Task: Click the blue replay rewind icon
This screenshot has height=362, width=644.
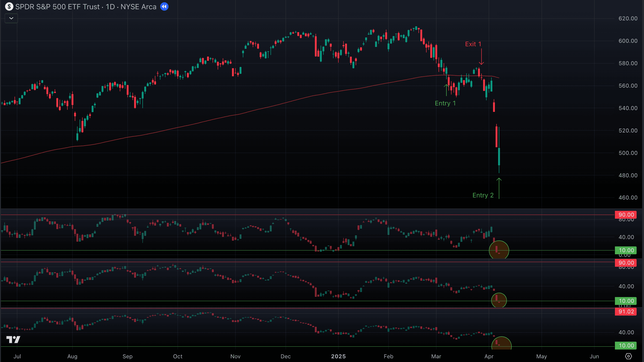Action: point(164,6)
